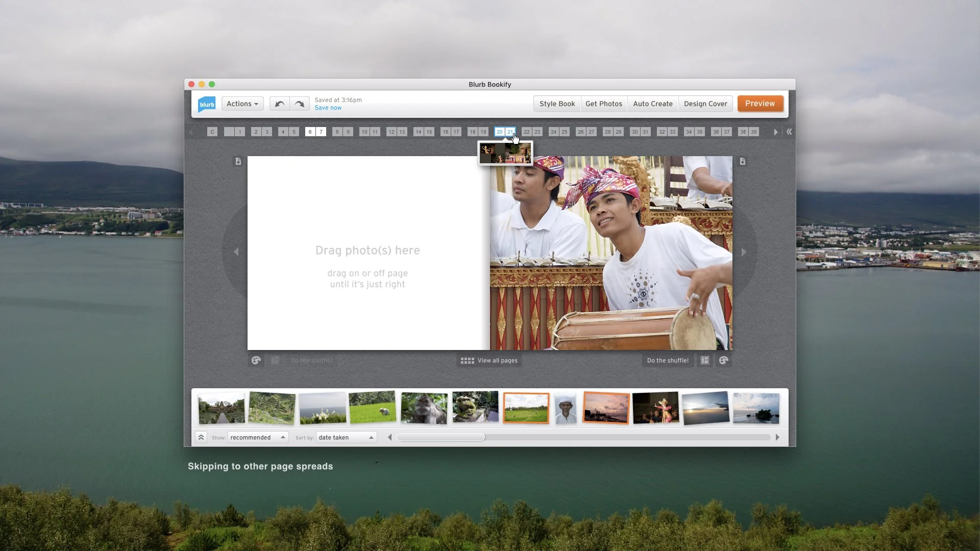Select the highlighted sunset photo in tray

click(x=605, y=408)
